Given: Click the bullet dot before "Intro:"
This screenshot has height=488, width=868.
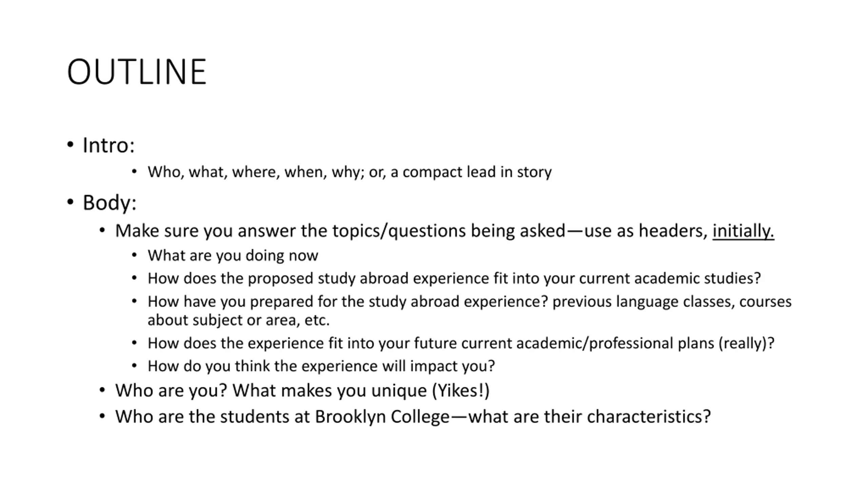Looking at the screenshot, I should (70, 145).
